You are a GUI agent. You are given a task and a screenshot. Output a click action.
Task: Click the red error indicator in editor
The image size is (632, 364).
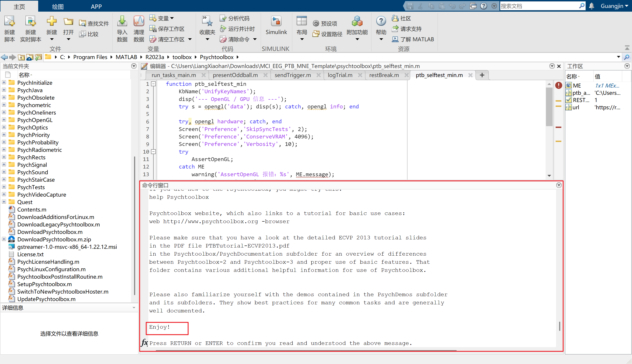558,86
